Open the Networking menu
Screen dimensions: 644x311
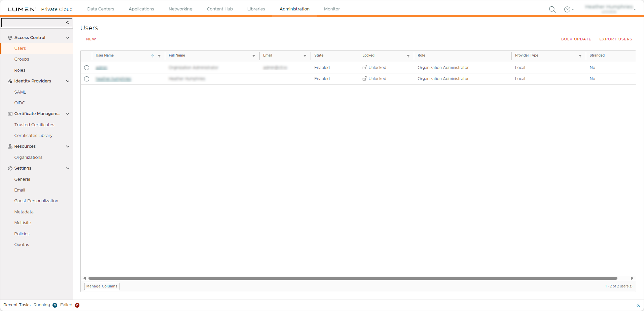(x=180, y=9)
